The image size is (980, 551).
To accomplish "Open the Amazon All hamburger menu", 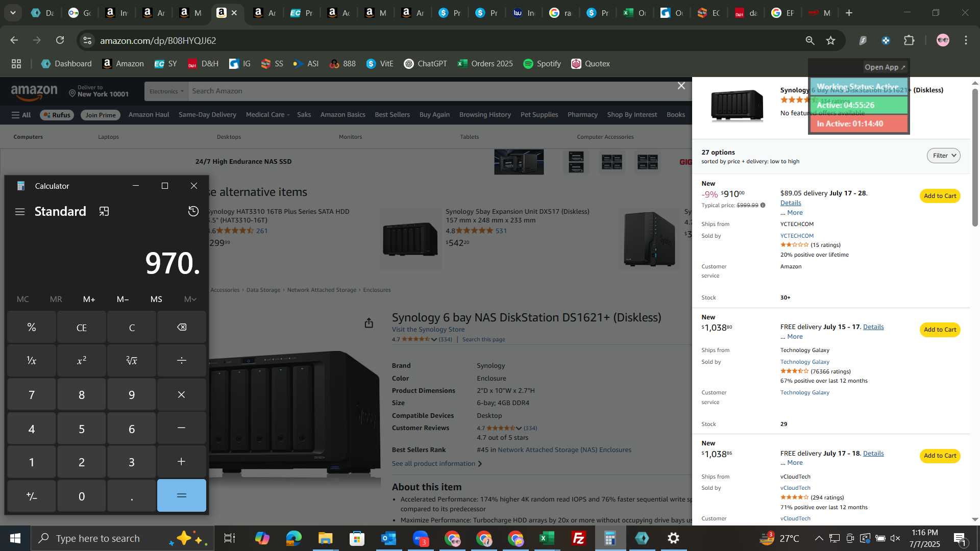I will [21, 115].
